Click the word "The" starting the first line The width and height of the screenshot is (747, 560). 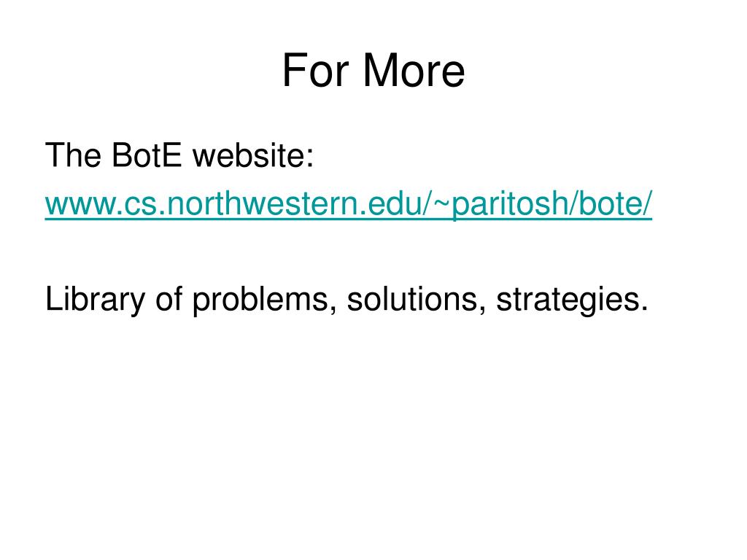(x=73, y=155)
